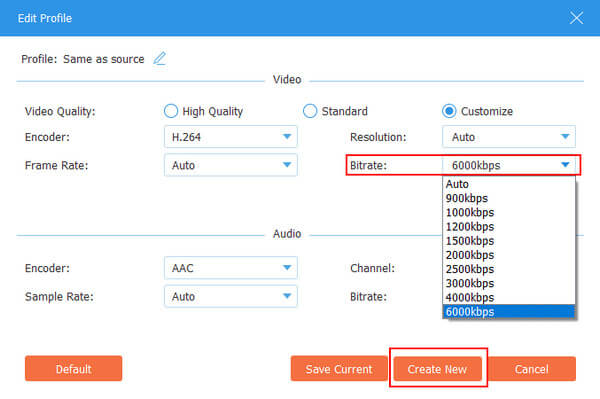Screen dimensions: 600x399
Task: Collapse the video Bitrate 6000kbps dropdown
Action: pyautogui.click(x=509, y=165)
